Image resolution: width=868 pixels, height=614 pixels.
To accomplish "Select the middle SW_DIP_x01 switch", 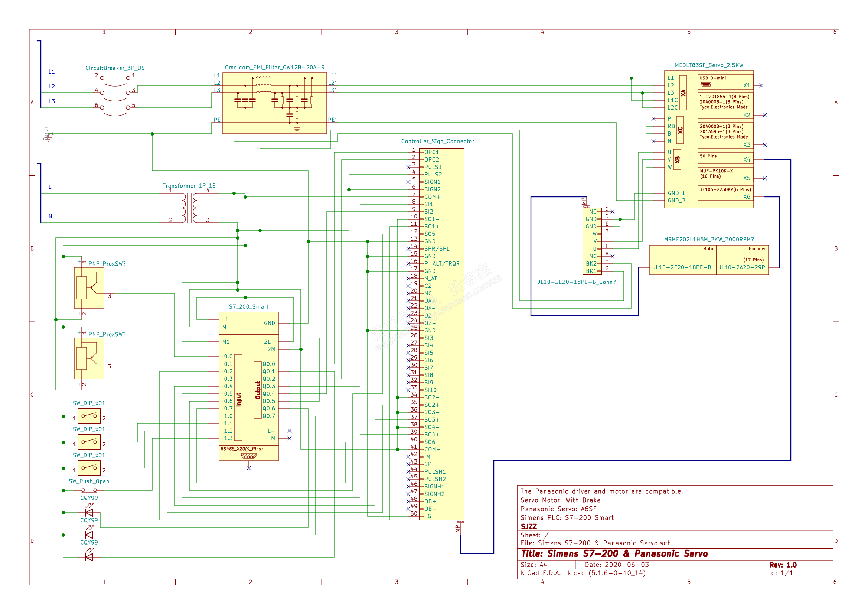I will tap(89, 442).
